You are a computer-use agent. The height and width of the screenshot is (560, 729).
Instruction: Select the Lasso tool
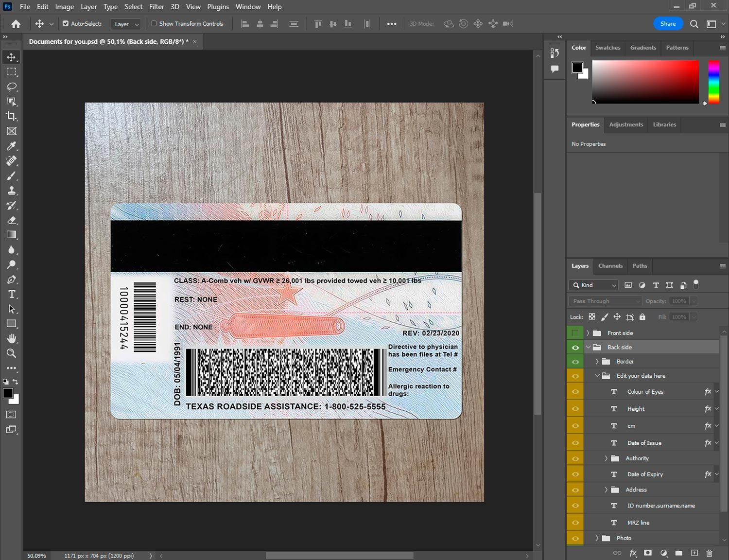(12, 87)
